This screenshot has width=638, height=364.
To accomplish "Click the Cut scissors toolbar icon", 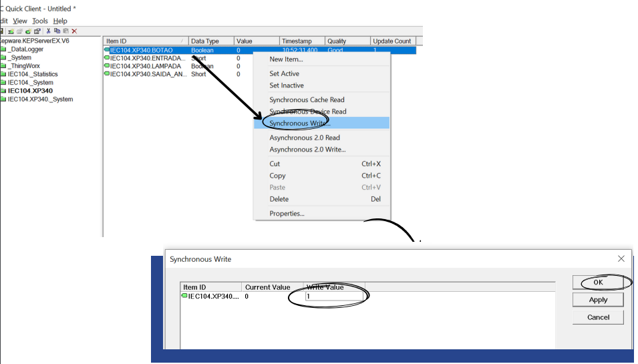I will click(x=48, y=31).
